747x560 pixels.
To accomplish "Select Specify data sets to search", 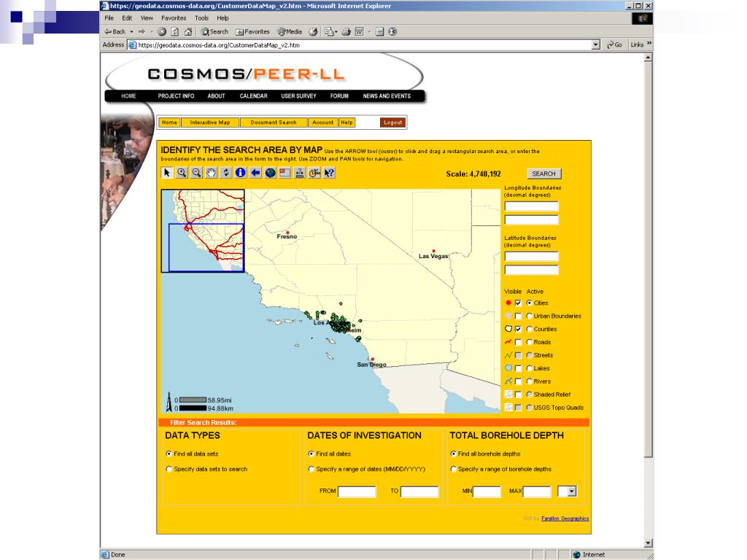I will click(169, 469).
